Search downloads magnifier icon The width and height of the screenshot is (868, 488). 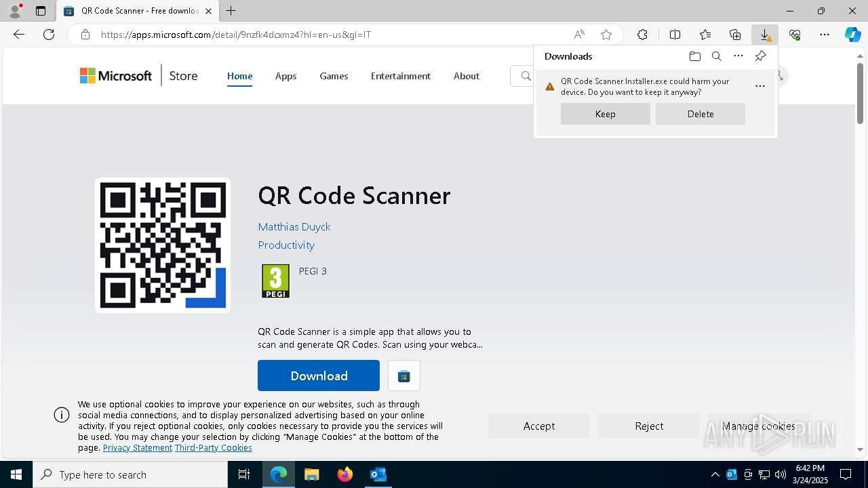coord(716,56)
